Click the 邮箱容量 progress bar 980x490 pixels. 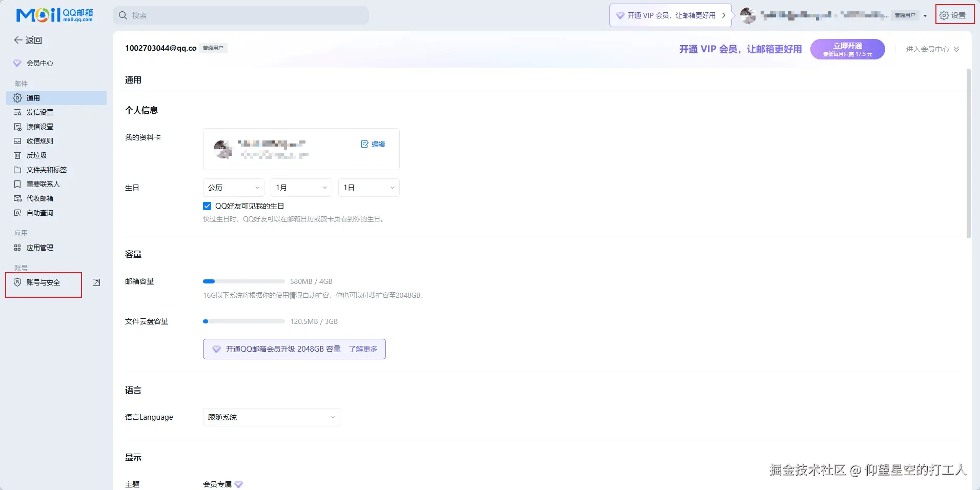(244, 281)
